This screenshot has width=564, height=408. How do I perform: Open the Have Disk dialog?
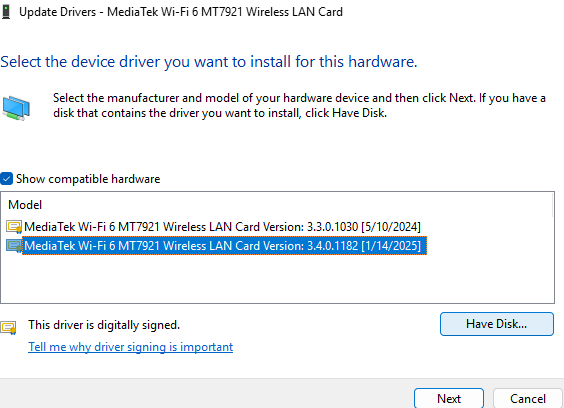(x=497, y=324)
